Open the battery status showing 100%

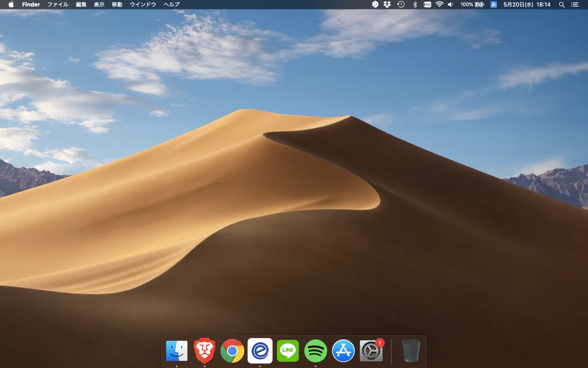472,4
